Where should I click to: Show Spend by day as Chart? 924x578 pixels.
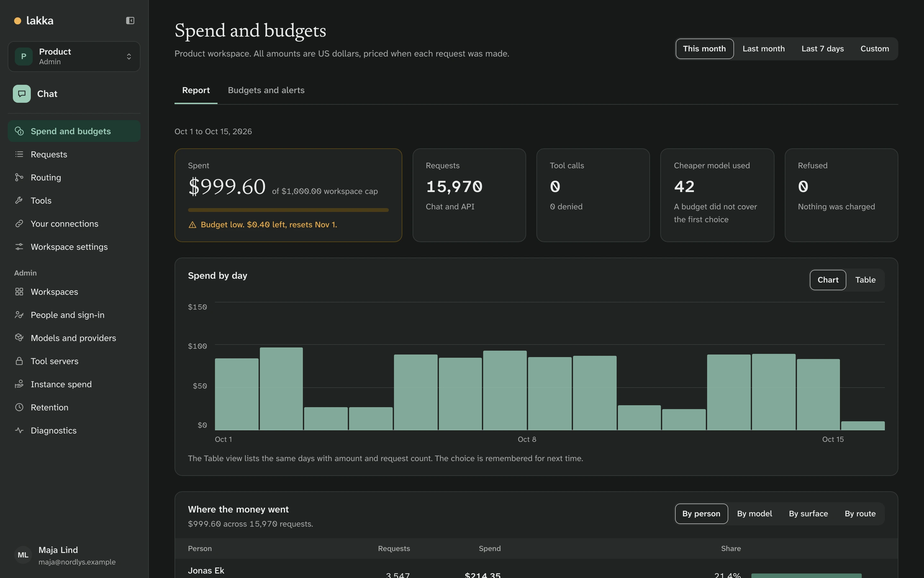pos(828,280)
